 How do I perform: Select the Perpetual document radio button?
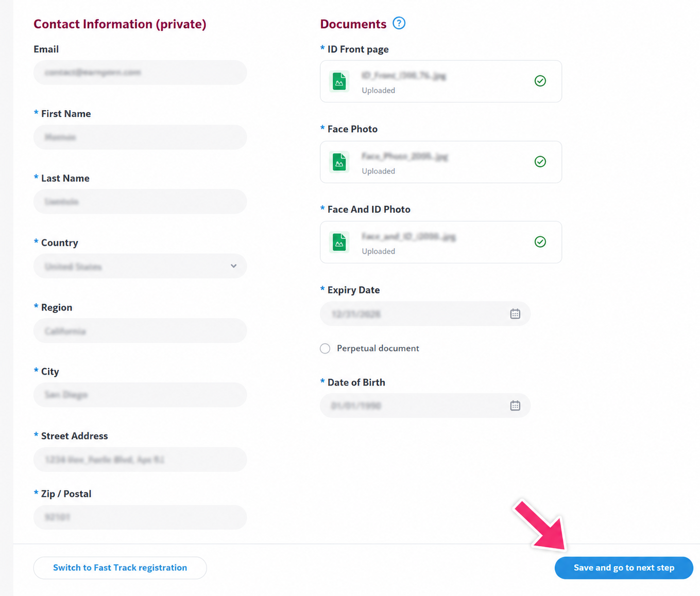point(325,348)
